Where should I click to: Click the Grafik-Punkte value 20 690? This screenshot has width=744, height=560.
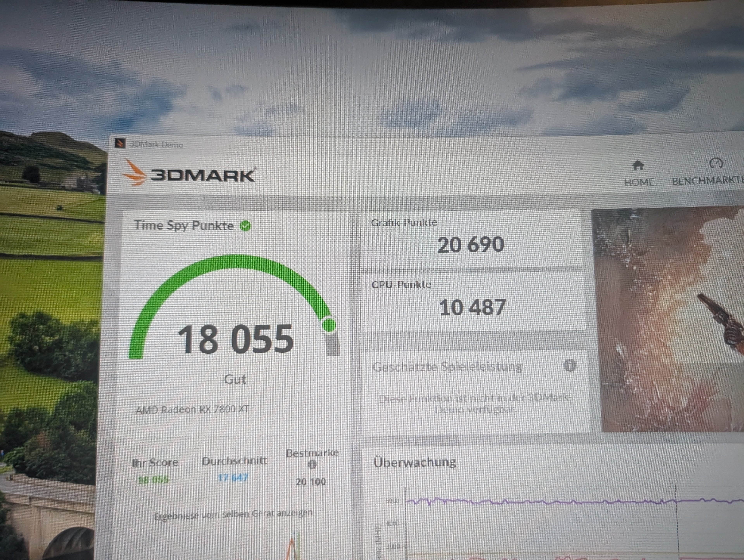pyautogui.click(x=471, y=244)
